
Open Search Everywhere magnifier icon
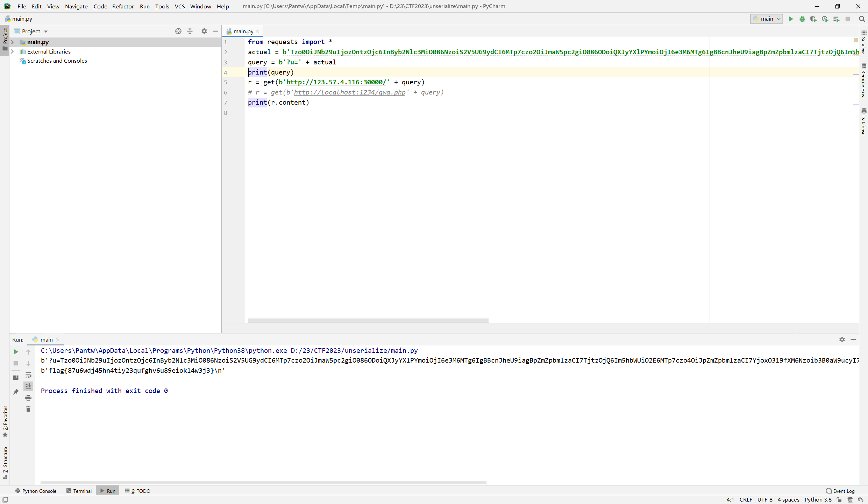coord(862,19)
